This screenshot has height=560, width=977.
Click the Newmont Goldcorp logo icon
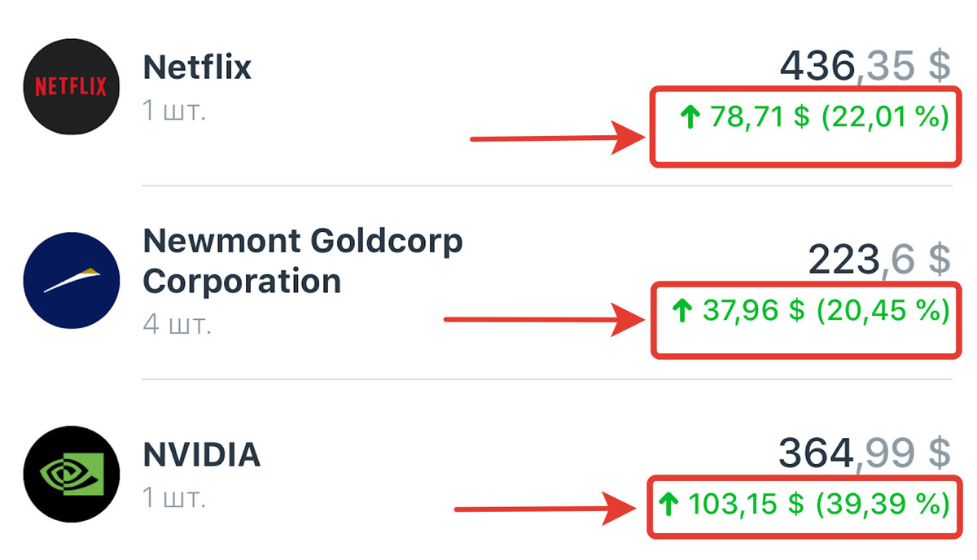tap(71, 280)
